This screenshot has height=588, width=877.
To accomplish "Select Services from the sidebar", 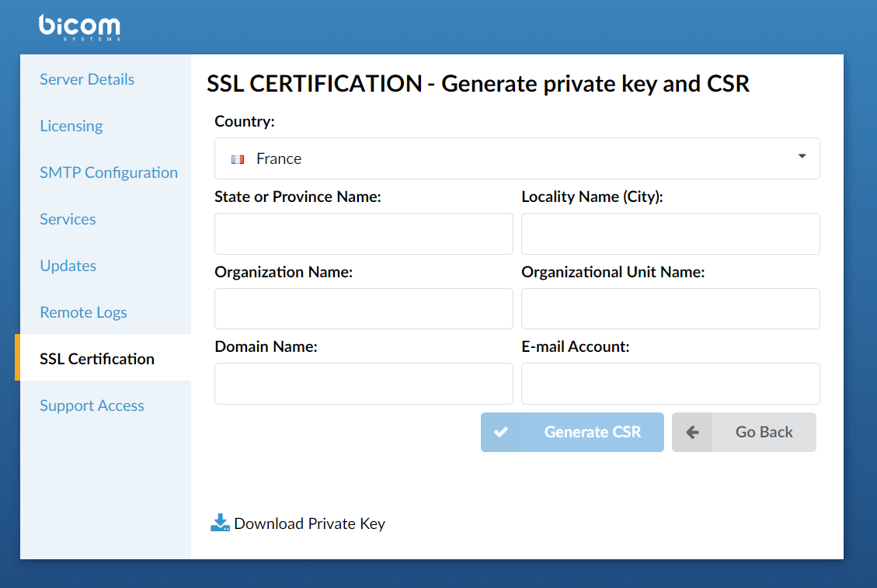I will click(x=68, y=219).
